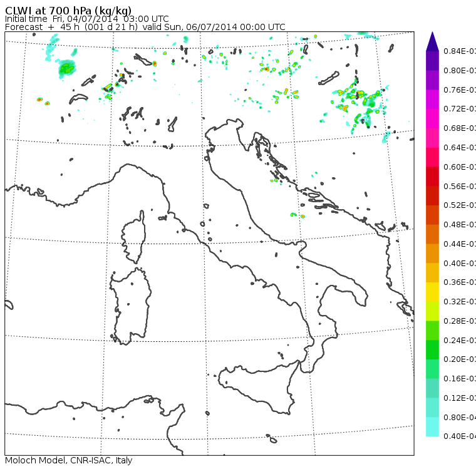Screen dimensions: 476x469
Task: Click the 0.24E-03 colorbar label
Action: (460, 340)
